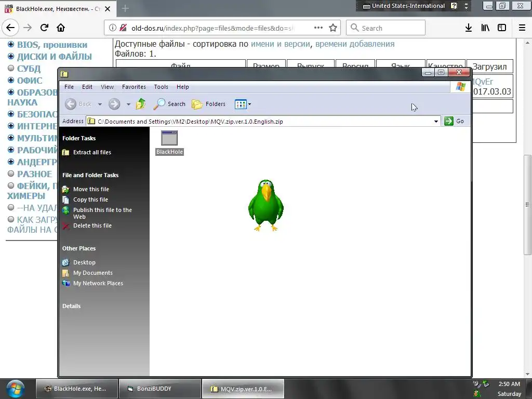Go to My Documents under Other Places

87,273
